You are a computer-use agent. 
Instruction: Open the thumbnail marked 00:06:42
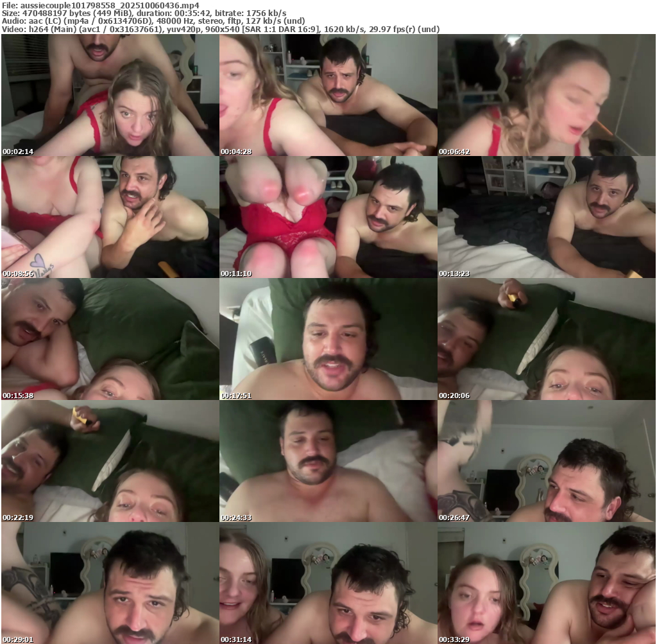[x=546, y=95]
